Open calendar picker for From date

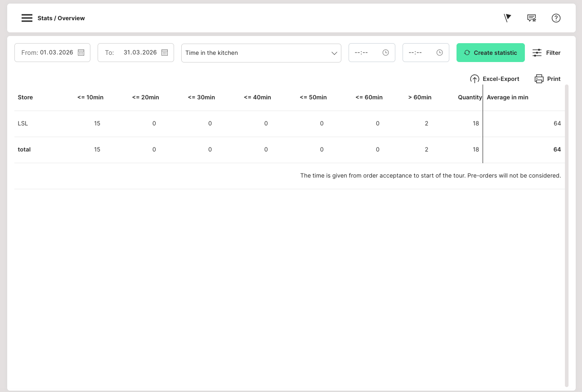pos(81,53)
